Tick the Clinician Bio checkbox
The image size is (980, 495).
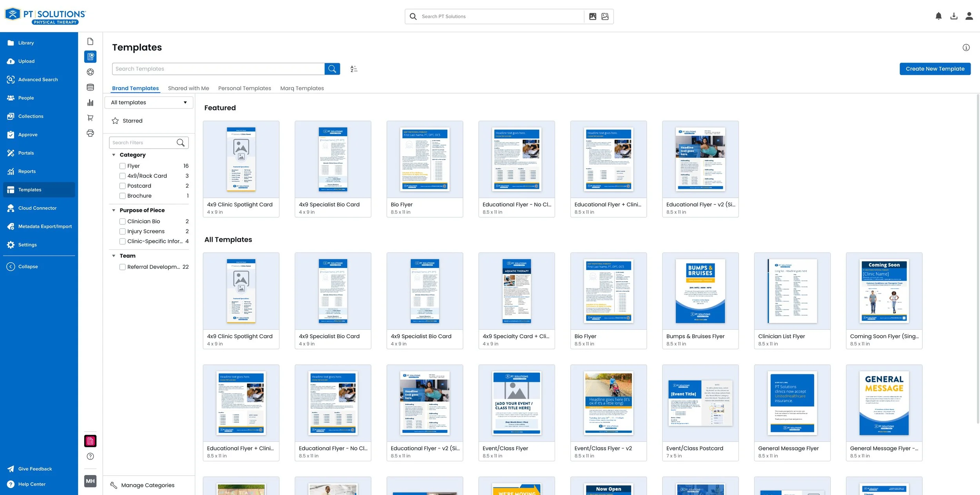tap(122, 222)
